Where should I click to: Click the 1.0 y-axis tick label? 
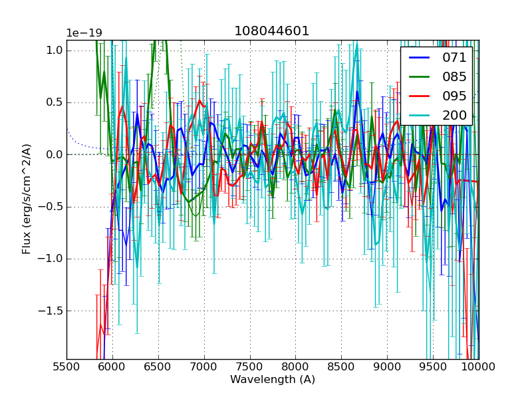(55, 51)
